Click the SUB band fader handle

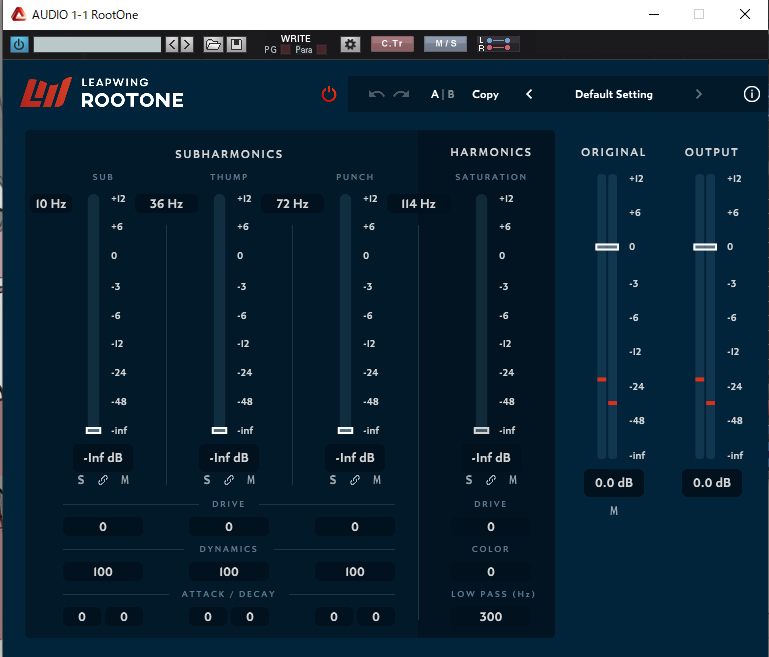pos(93,430)
